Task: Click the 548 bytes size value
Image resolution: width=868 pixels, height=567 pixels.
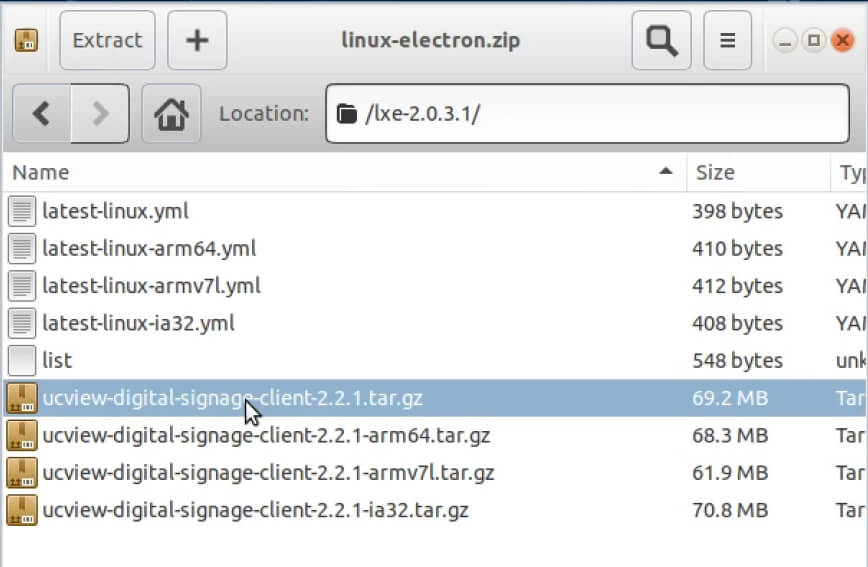Action: coord(737,361)
